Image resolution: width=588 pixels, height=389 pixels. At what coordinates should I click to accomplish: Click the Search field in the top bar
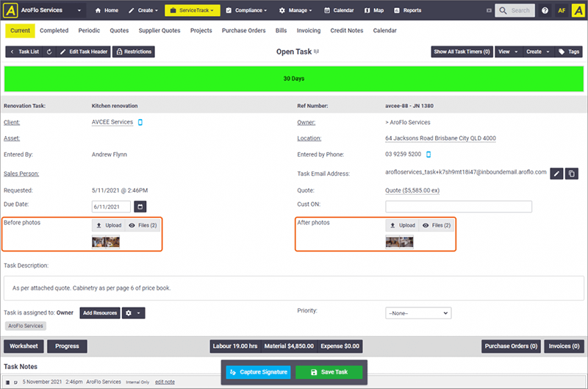pyautogui.click(x=515, y=10)
